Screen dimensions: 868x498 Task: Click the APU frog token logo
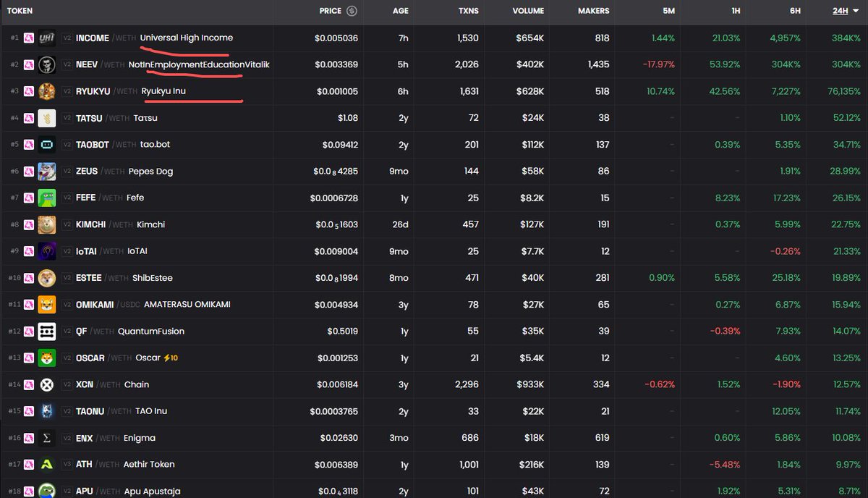click(x=47, y=491)
